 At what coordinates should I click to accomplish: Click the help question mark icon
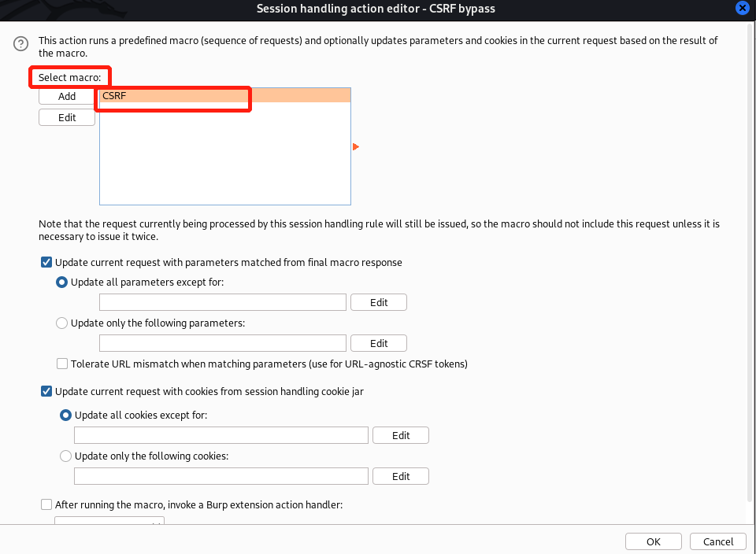tap(21, 45)
